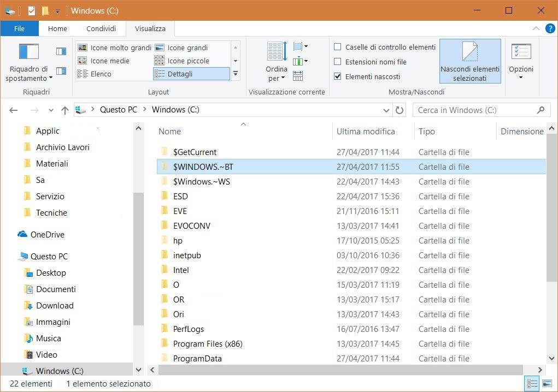The width and height of the screenshot is (558, 392).
Task: Enable Caselle di controllo elementi checkbox
Action: click(x=338, y=47)
